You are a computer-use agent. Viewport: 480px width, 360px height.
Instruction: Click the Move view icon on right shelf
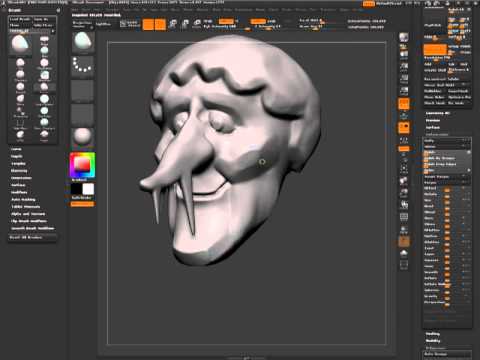coord(404,181)
